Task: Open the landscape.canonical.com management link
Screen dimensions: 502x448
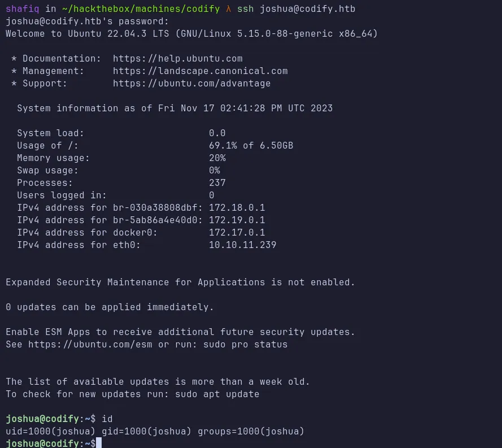Action: pyautogui.click(x=200, y=71)
